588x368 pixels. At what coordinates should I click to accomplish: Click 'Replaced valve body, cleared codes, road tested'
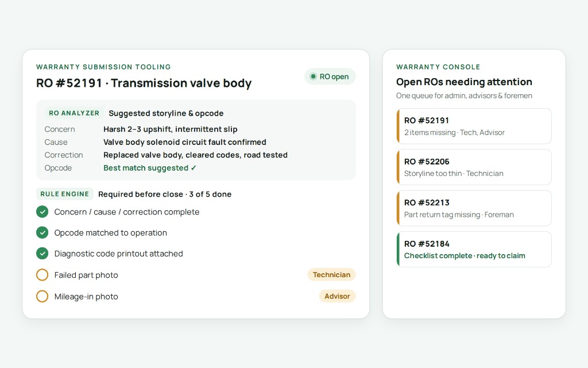pyautogui.click(x=195, y=155)
